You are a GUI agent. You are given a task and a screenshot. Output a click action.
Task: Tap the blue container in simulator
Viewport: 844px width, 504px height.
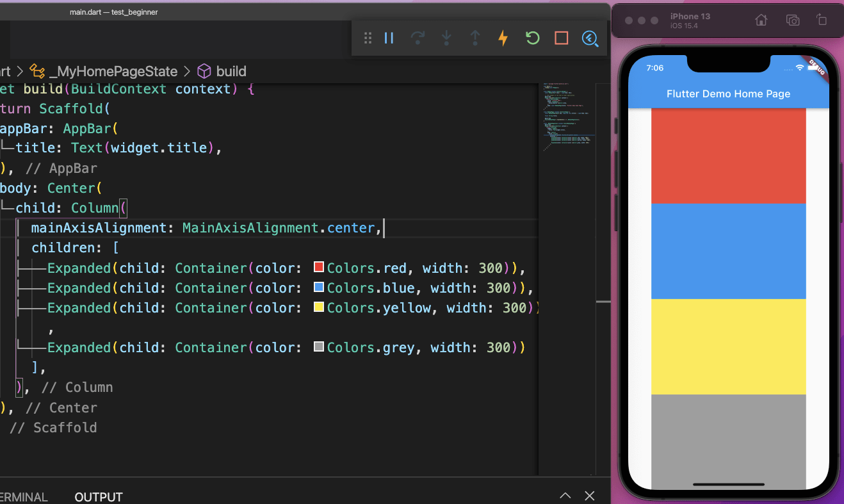click(728, 251)
